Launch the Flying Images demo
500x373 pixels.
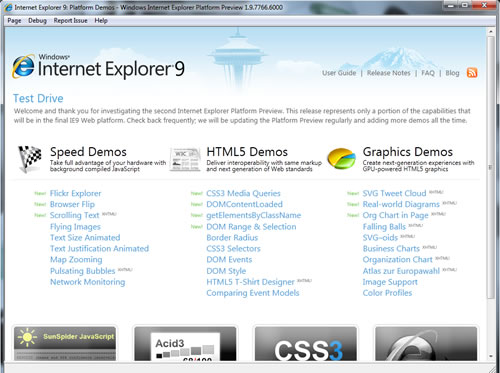tap(75, 227)
